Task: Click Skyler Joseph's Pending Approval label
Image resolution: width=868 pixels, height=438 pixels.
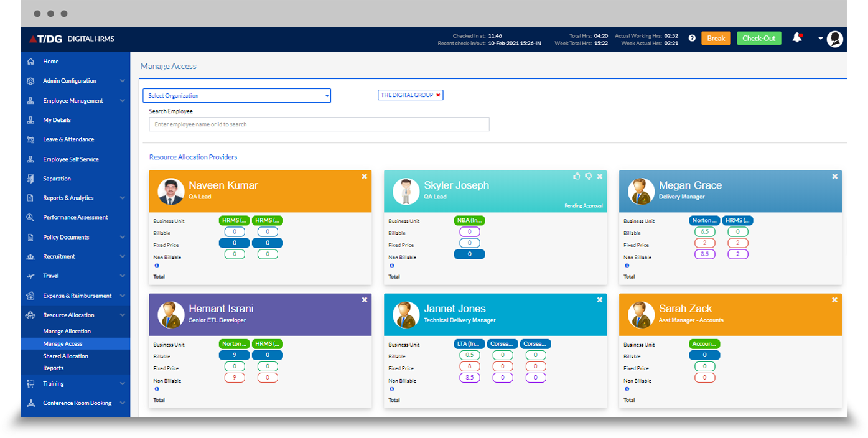Action: click(584, 205)
